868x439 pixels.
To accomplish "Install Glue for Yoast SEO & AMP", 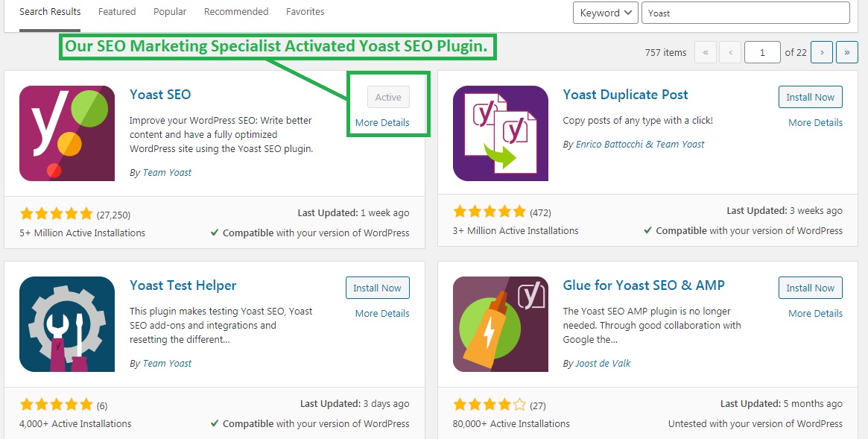I will pos(811,288).
